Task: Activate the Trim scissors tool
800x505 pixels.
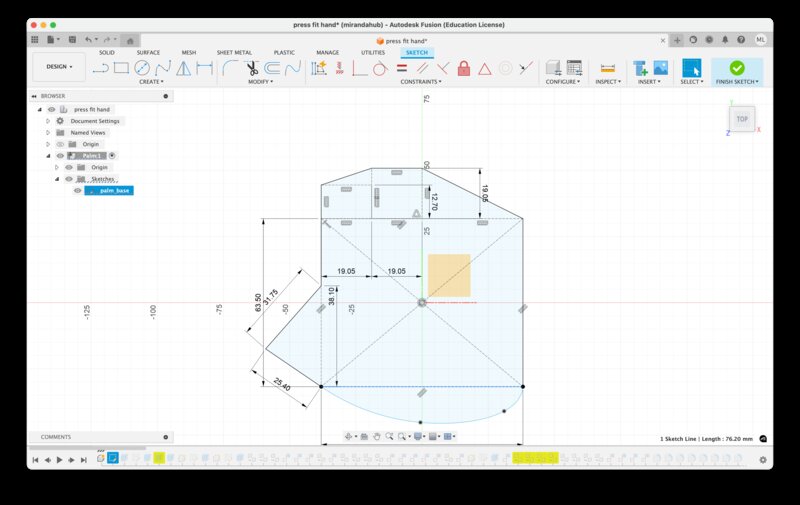Action: 251,68
